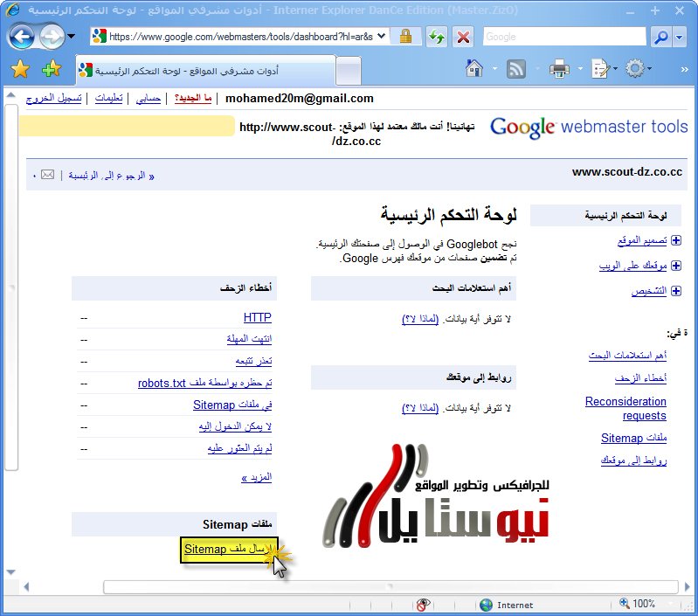Screen dimensions: 698x616
Task: Click the Internet zone globe icon
Action: [x=486, y=605]
